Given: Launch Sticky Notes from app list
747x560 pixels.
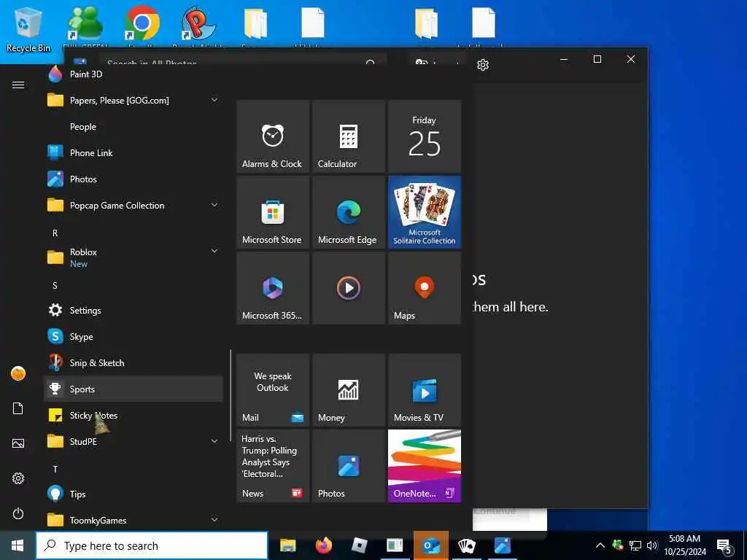Looking at the screenshot, I should tap(133, 415).
